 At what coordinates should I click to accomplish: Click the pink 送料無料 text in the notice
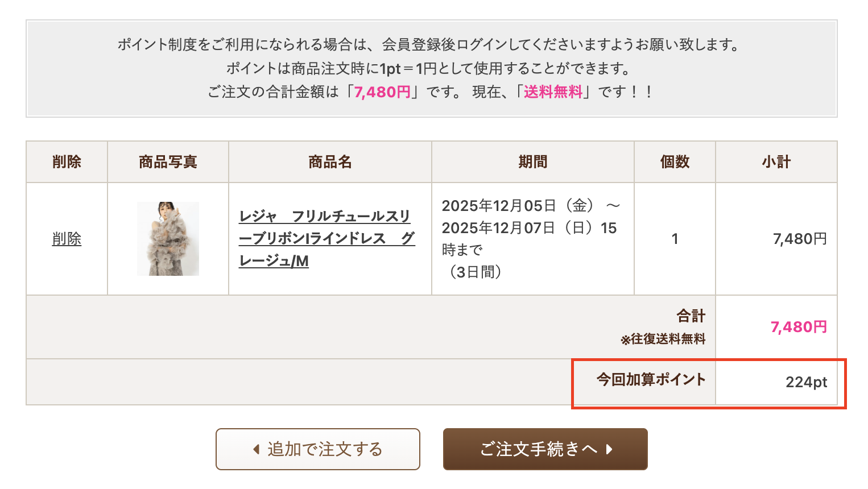coord(553,92)
